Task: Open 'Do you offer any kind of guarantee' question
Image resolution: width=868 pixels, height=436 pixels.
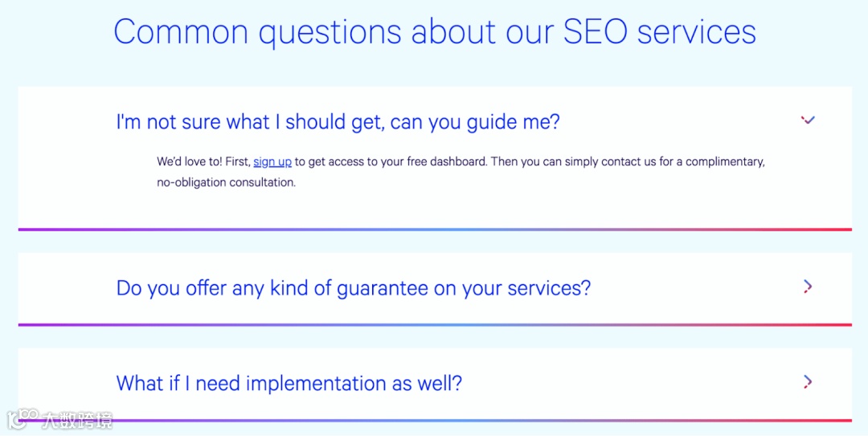Action: pos(353,287)
